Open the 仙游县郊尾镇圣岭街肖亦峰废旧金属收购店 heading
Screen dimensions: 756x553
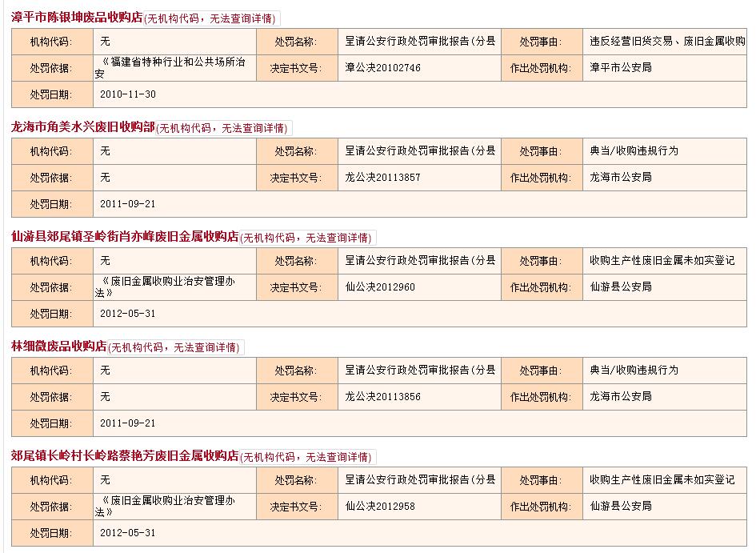tap(125, 236)
